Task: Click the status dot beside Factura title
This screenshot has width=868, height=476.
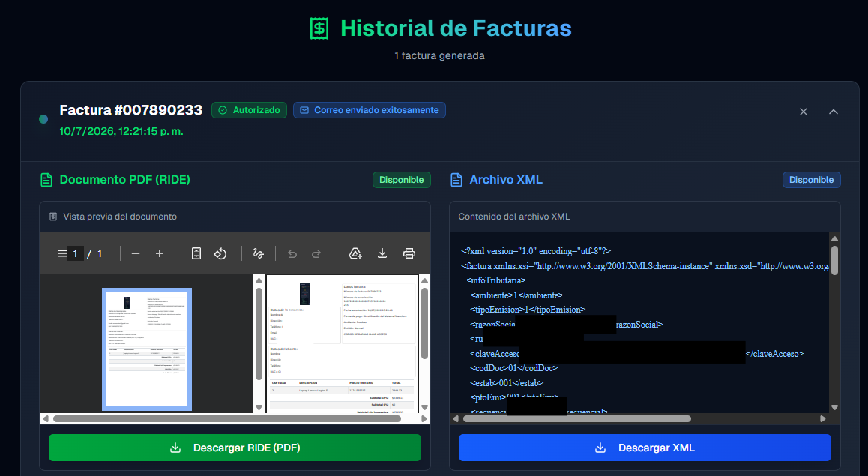Action: coord(43,119)
